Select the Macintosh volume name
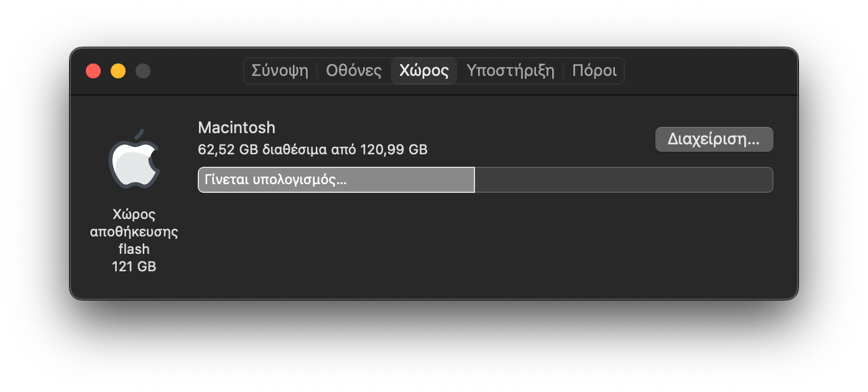This screenshot has height=392, width=868. tap(236, 128)
